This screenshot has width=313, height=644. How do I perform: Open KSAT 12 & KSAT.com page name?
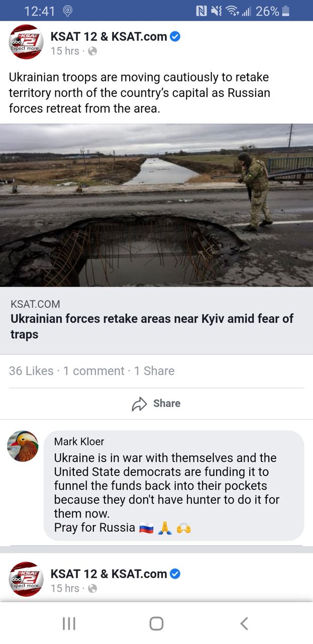point(109,36)
